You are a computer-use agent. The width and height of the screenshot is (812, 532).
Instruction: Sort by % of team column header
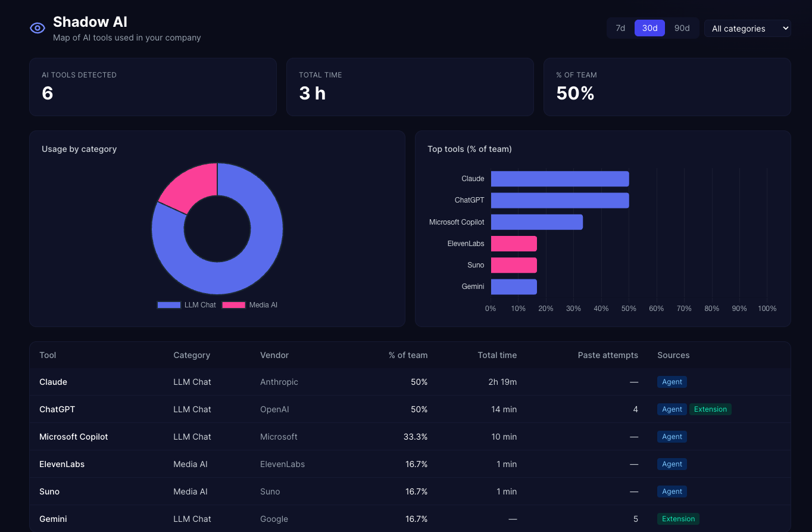tap(408, 355)
